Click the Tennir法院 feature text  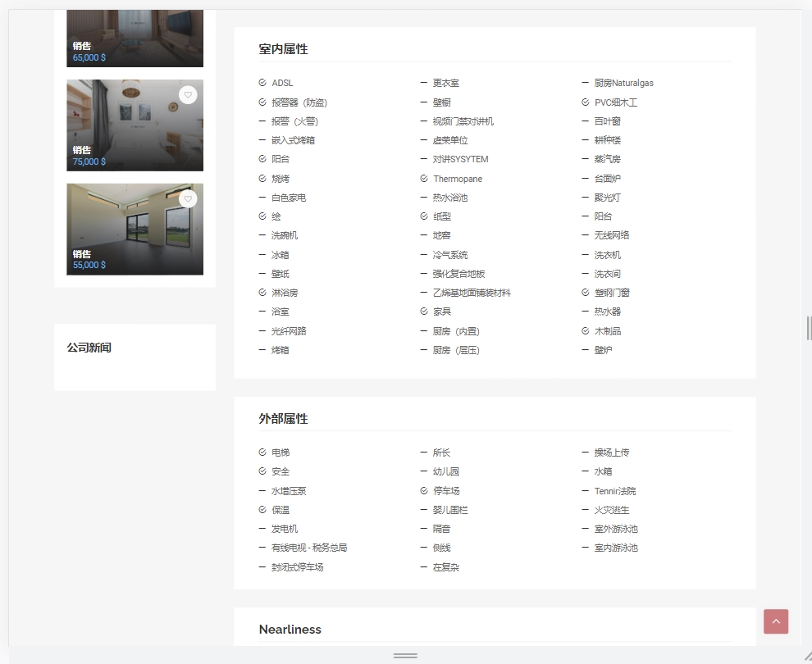(615, 491)
